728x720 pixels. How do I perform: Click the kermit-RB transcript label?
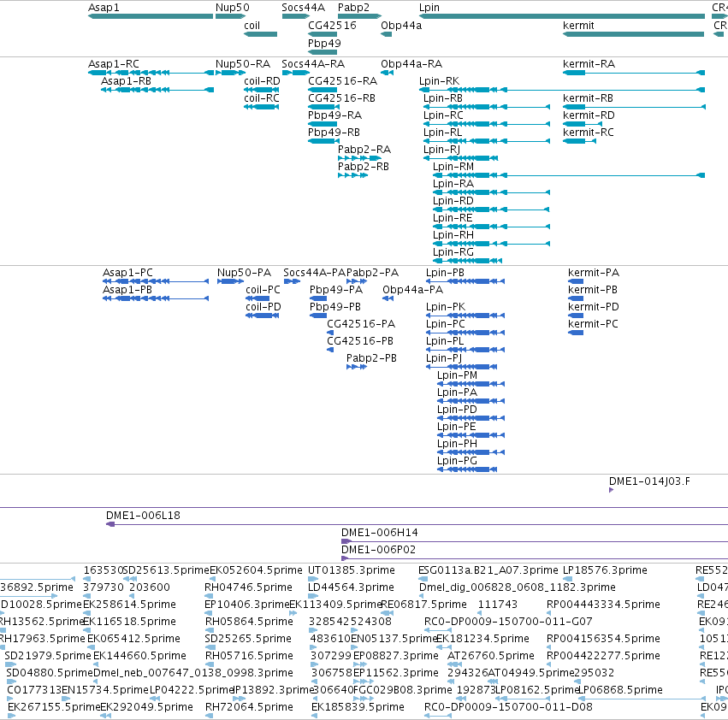(x=588, y=98)
